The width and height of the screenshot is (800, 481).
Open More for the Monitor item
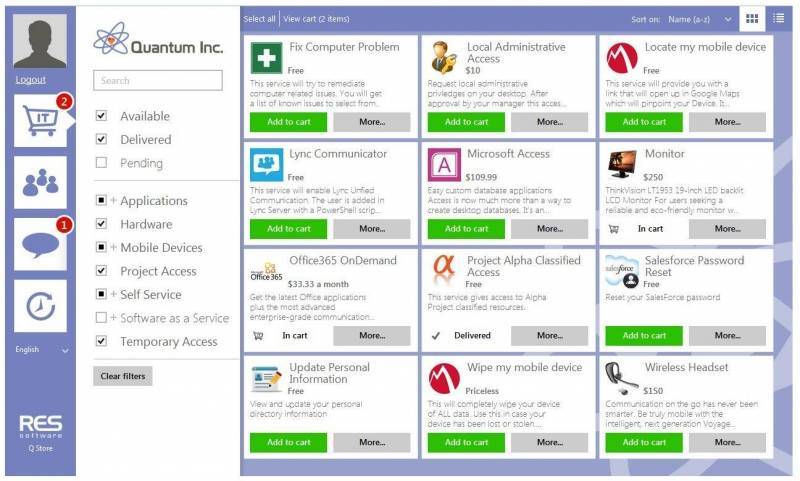pyautogui.click(x=728, y=229)
